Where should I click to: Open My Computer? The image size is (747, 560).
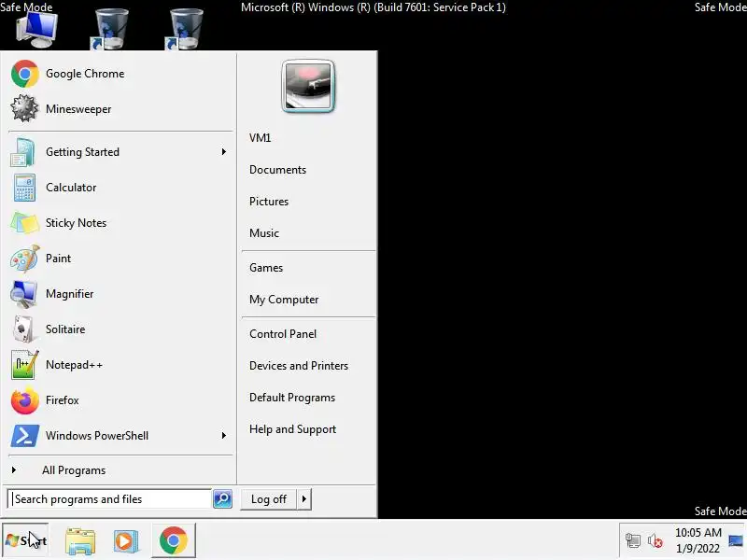click(284, 300)
